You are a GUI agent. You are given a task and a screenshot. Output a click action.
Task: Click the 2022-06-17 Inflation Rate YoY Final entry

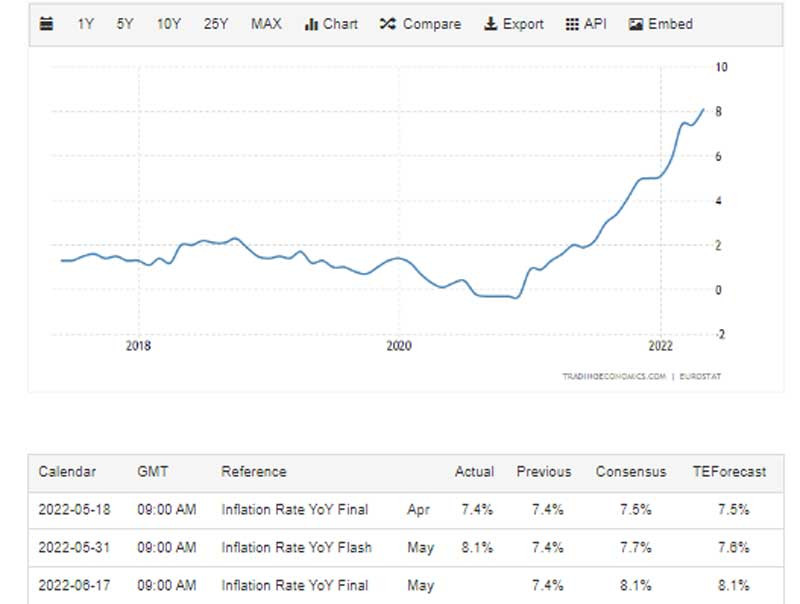coord(295,585)
